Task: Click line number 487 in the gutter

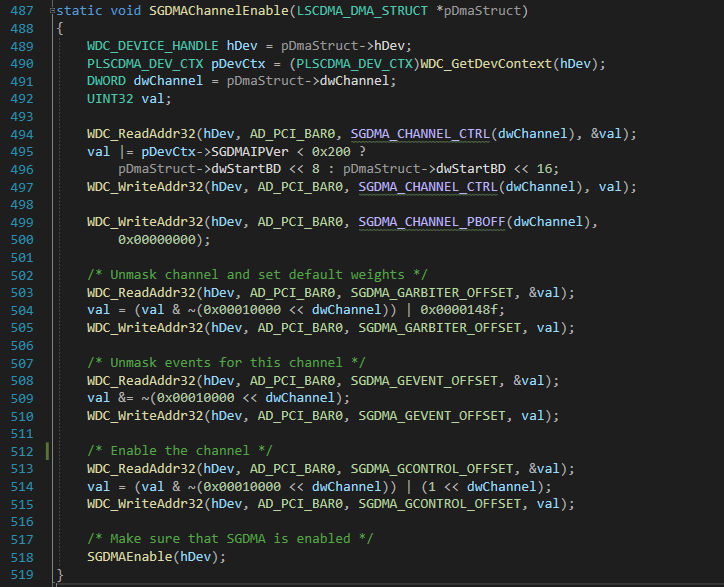Action: [22, 11]
